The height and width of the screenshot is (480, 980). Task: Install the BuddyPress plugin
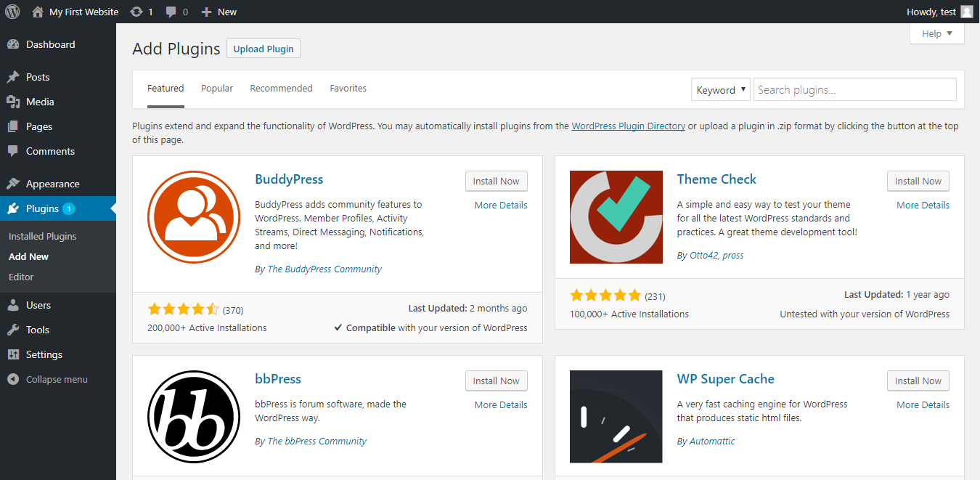496,181
